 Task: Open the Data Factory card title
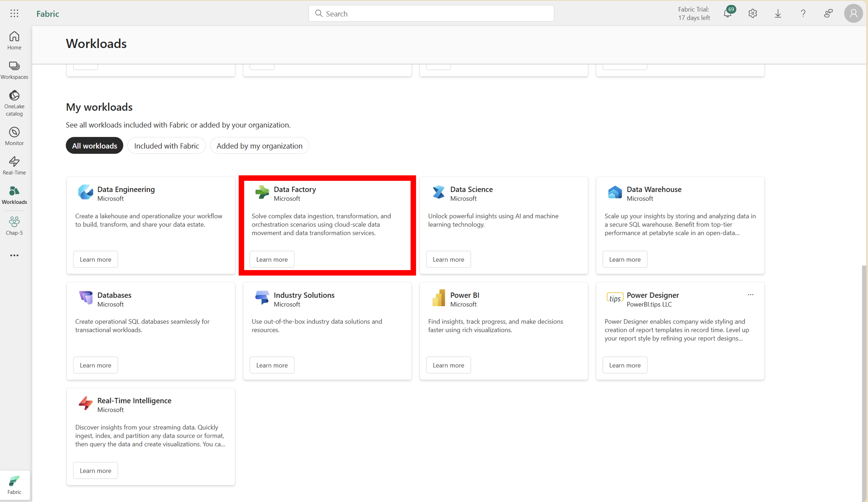(295, 189)
